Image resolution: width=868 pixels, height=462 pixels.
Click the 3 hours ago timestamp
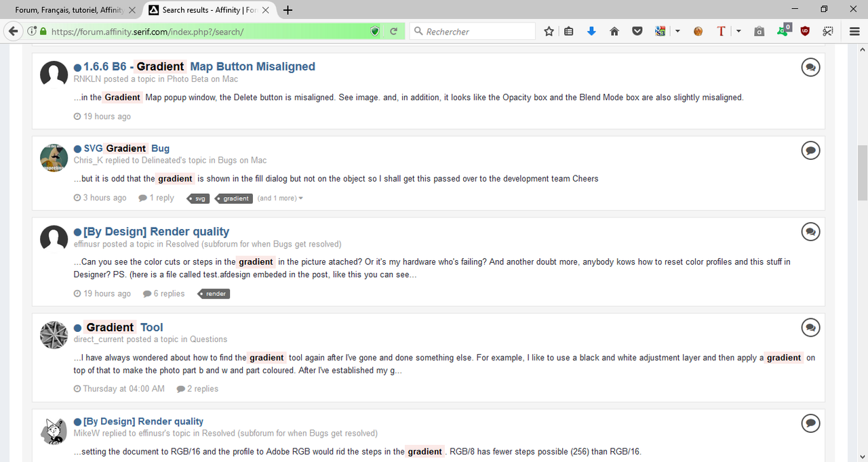pyautogui.click(x=100, y=198)
